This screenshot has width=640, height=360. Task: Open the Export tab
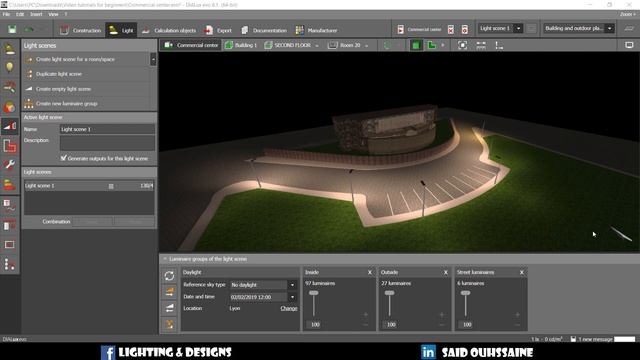[218, 30]
